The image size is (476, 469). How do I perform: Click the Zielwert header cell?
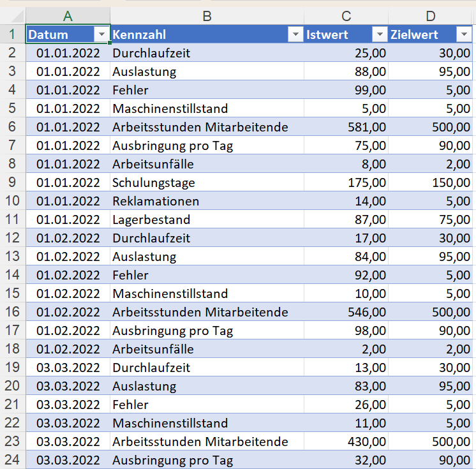point(431,34)
